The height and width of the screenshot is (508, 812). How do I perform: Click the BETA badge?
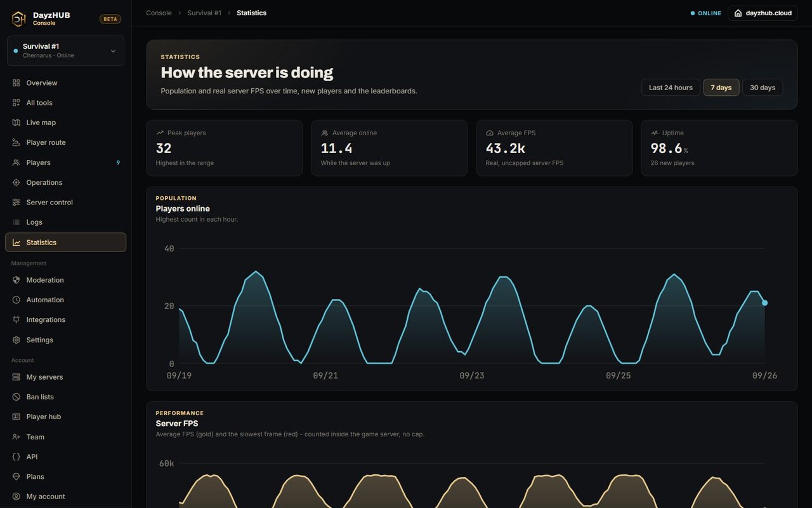click(110, 19)
